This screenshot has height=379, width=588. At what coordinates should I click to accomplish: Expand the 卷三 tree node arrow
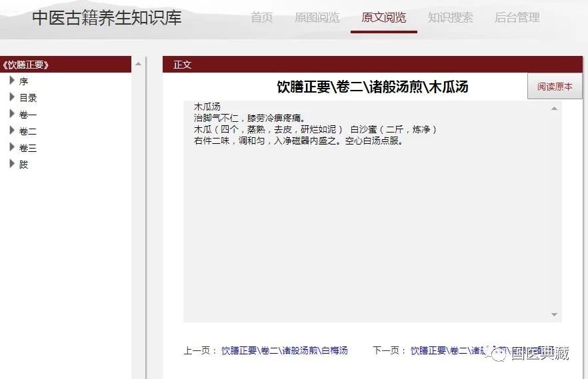tap(12, 147)
